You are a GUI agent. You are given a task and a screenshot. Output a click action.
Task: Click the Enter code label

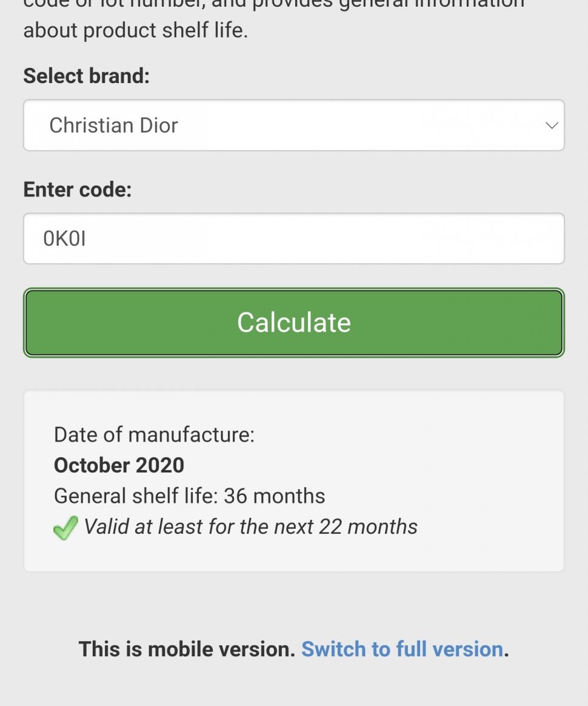pyautogui.click(x=77, y=190)
